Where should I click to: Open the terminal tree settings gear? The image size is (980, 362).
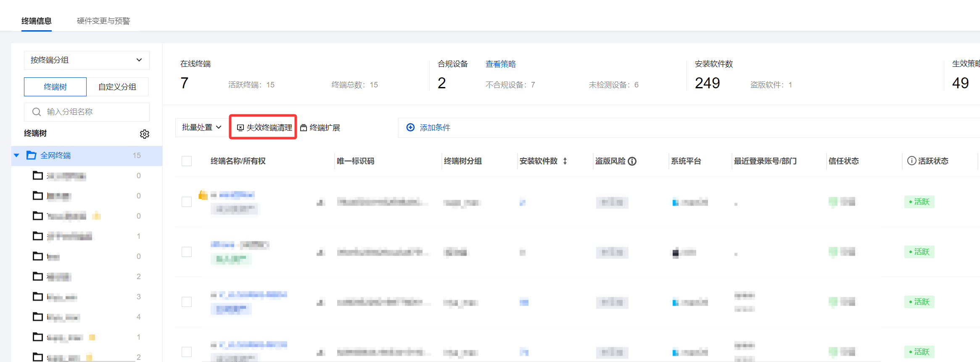144,134
